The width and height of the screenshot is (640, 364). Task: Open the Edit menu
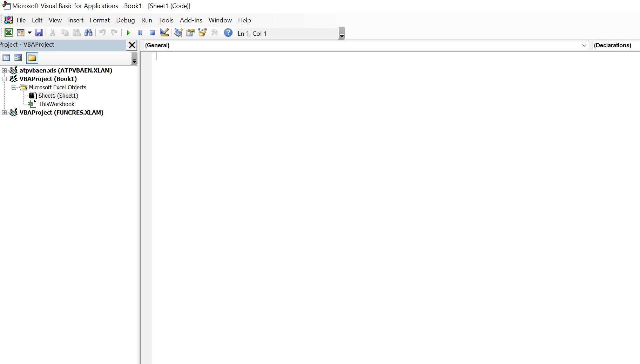tap(37, 20)
